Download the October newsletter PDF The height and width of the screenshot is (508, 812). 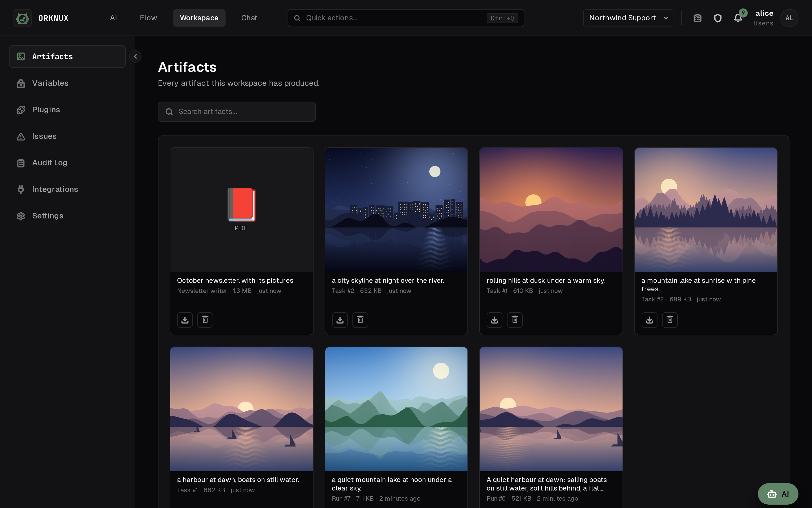click(x=185, y=320)
